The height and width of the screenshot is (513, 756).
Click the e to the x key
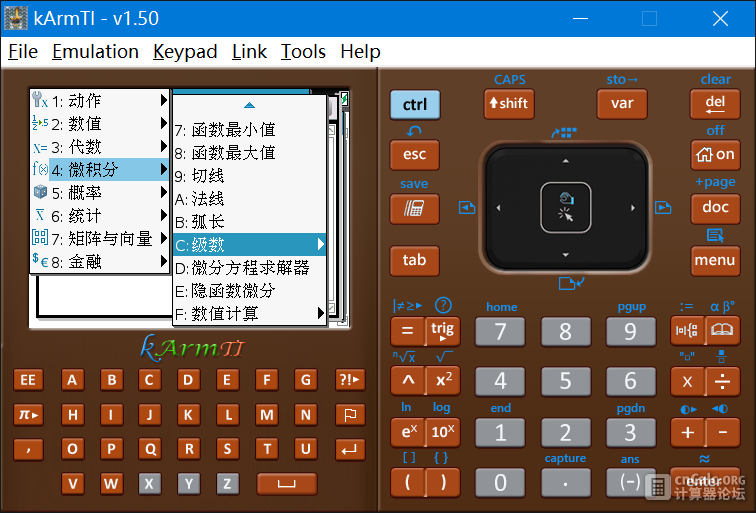pyautogui.click(x=408, y=432)
